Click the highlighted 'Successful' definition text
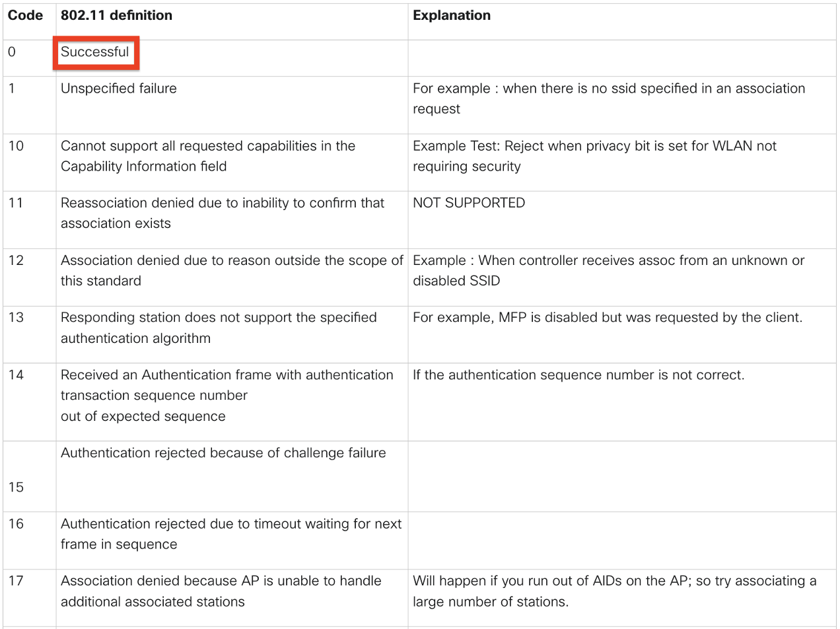840x629 pixels. point(95,52)
